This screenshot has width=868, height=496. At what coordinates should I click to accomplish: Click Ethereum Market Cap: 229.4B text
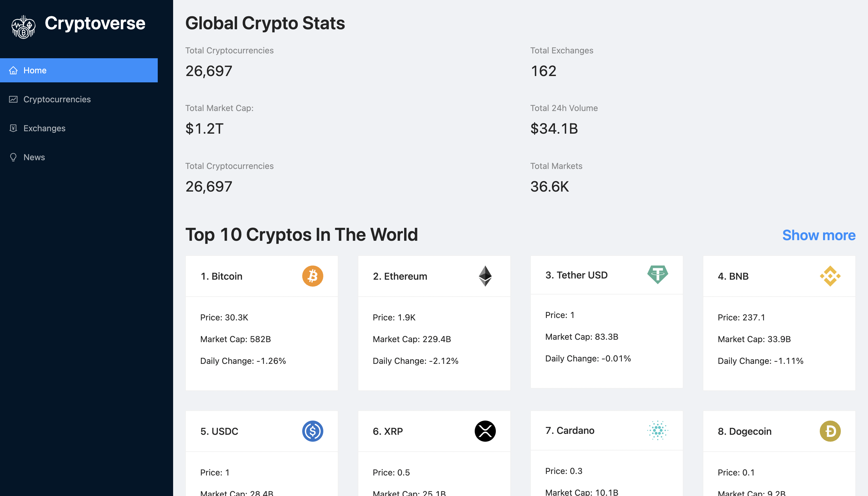[412, 339]
